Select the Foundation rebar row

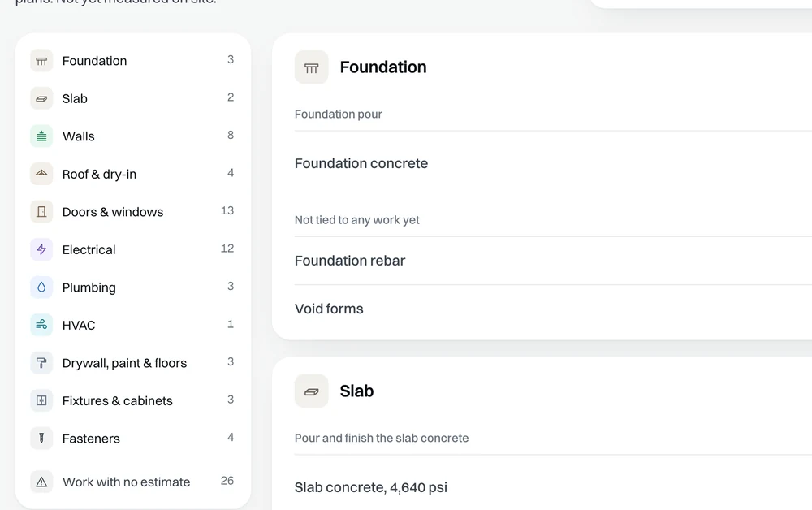(553, 261)
